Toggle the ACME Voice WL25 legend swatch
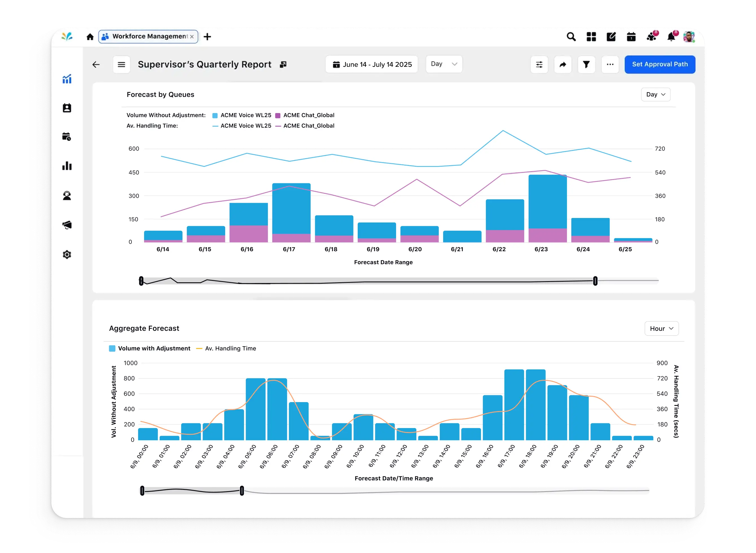 click(215, 115)
